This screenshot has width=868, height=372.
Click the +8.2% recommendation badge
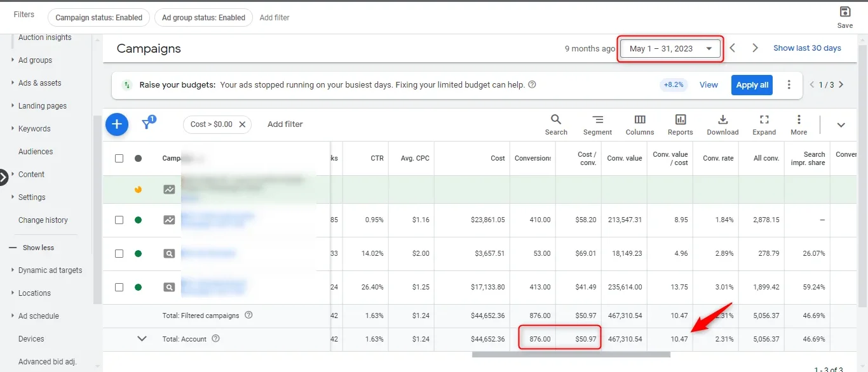tap(674, 84)
